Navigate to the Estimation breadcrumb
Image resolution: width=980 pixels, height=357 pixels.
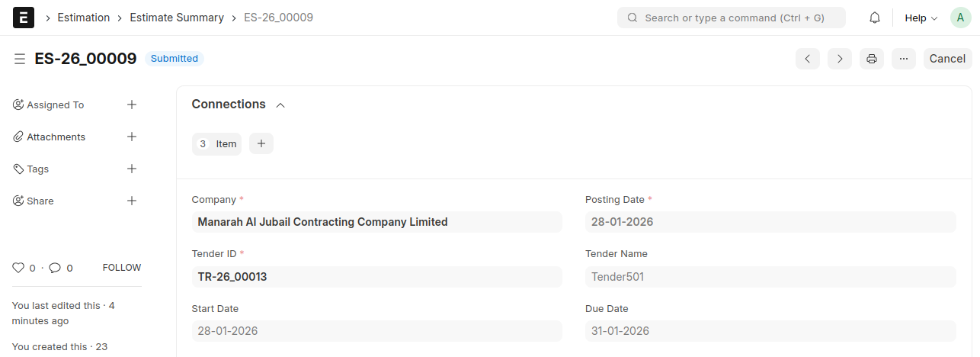click(84, 18)
